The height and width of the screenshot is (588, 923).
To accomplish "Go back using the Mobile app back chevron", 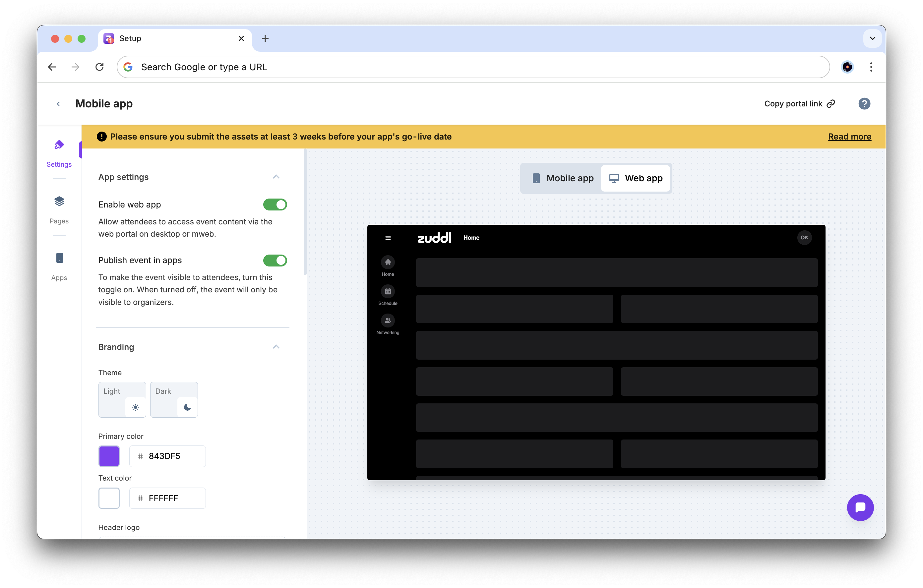I will click(58, 104).
